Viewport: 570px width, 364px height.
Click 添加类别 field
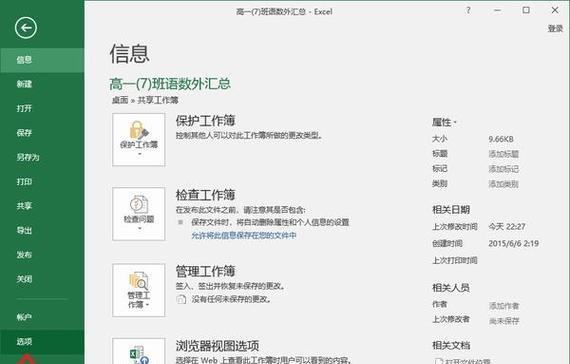point(503,184)
